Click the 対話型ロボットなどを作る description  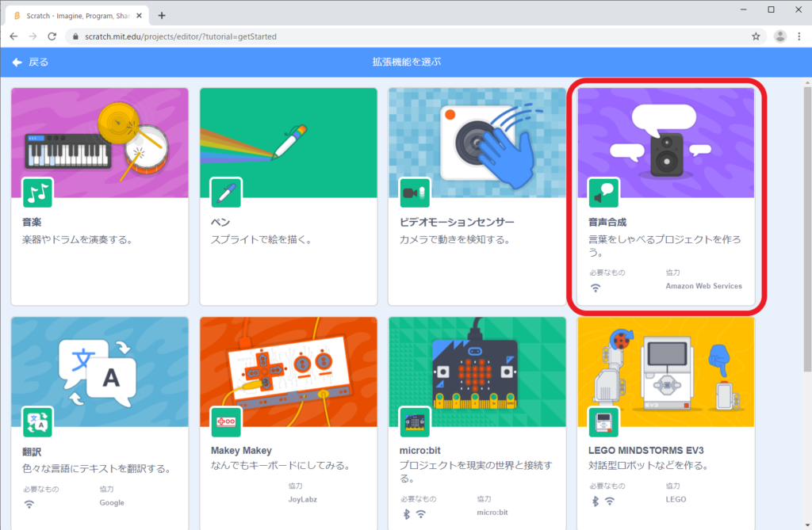[649, 466]
